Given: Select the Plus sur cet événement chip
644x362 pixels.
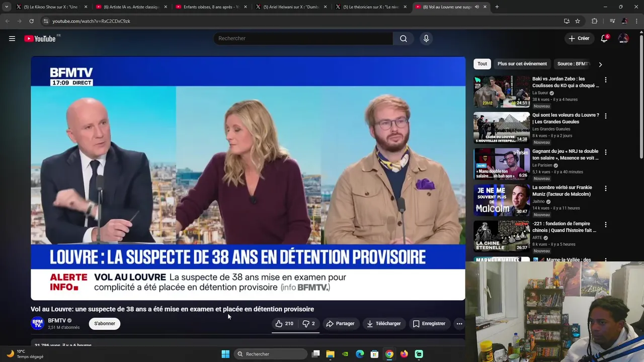Looking at the screenshot, I should [522, 64].
